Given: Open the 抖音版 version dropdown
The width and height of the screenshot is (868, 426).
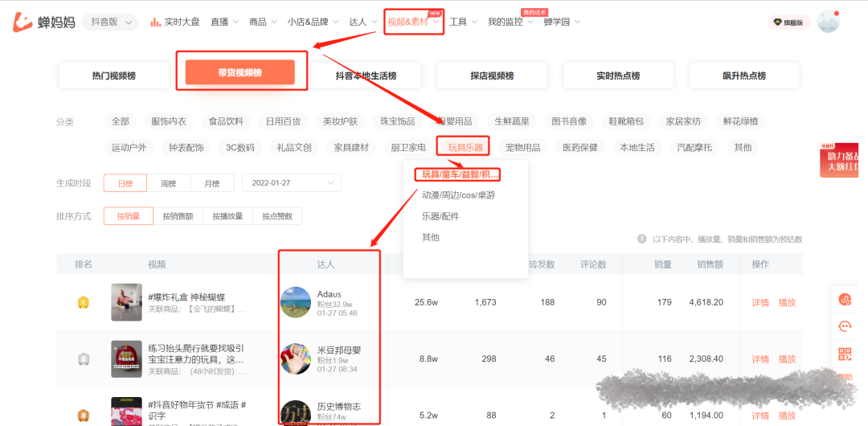Looking at the screenshot, I should (x=110, y=23).
